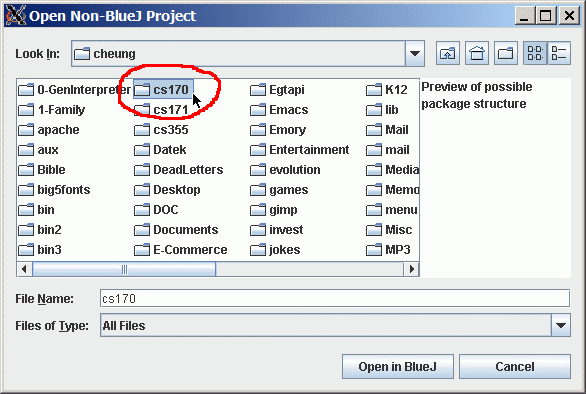Select the bin3 folder icon
This screenshot has width=586, height=394.
coord(26,250)
